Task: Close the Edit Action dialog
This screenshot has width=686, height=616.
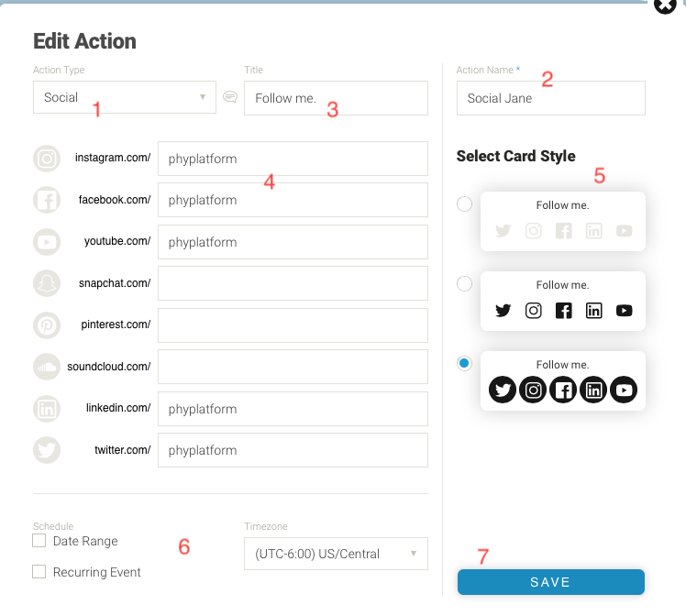Action: pos(665,5)
